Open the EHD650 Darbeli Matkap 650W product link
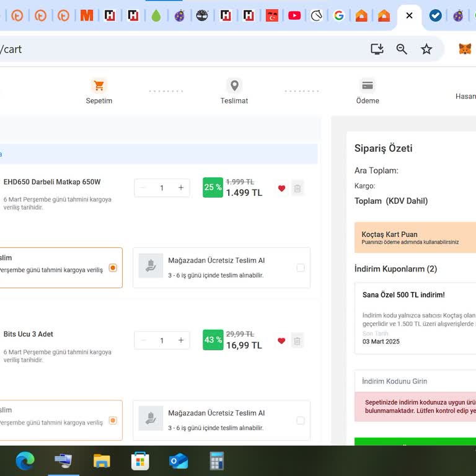Screen dimensions: 476x476 [52, 182]
